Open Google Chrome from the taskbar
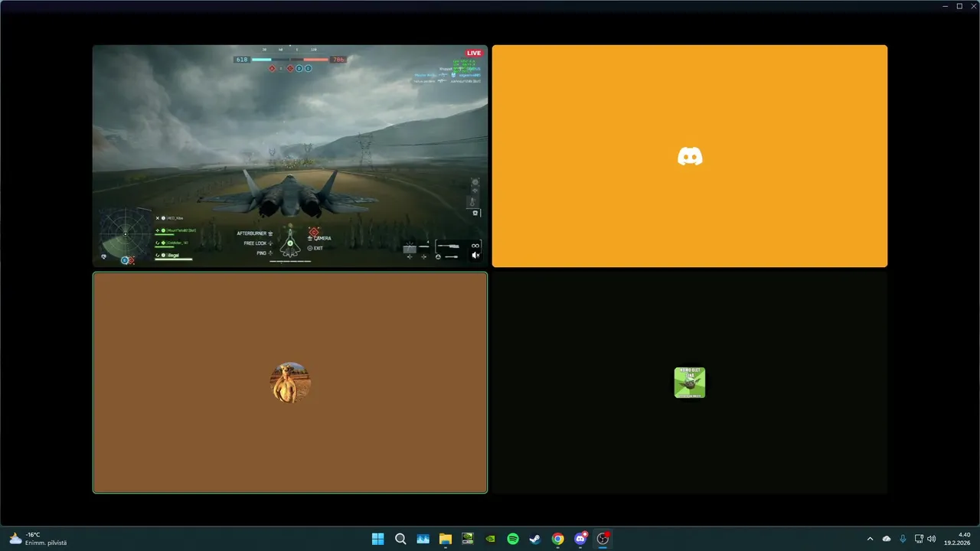Screen dimensions: 980x551 (558, 539)
